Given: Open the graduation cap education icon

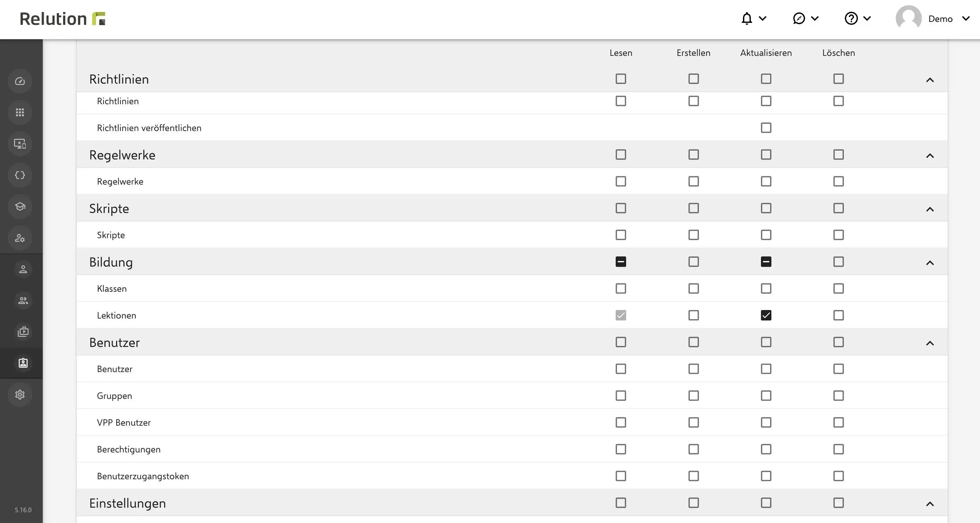Looking at the screenshot, I should (x=20, y=207).
